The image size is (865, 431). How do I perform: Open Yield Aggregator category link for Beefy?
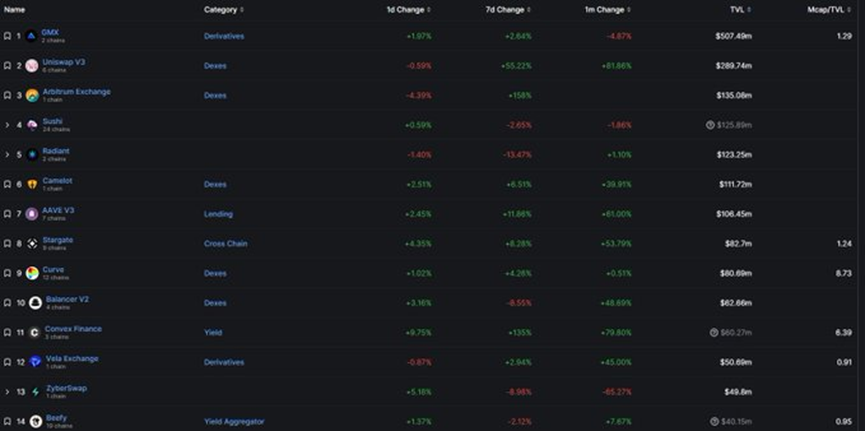click(234, 421)
